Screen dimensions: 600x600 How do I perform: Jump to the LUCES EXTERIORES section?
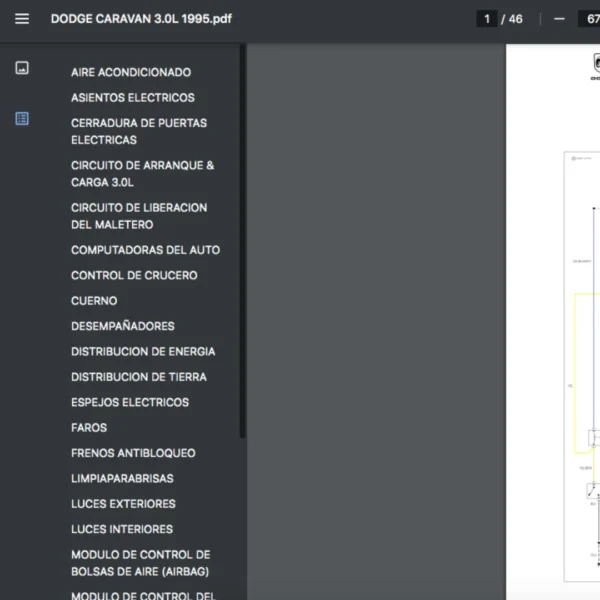click(123, 504)
